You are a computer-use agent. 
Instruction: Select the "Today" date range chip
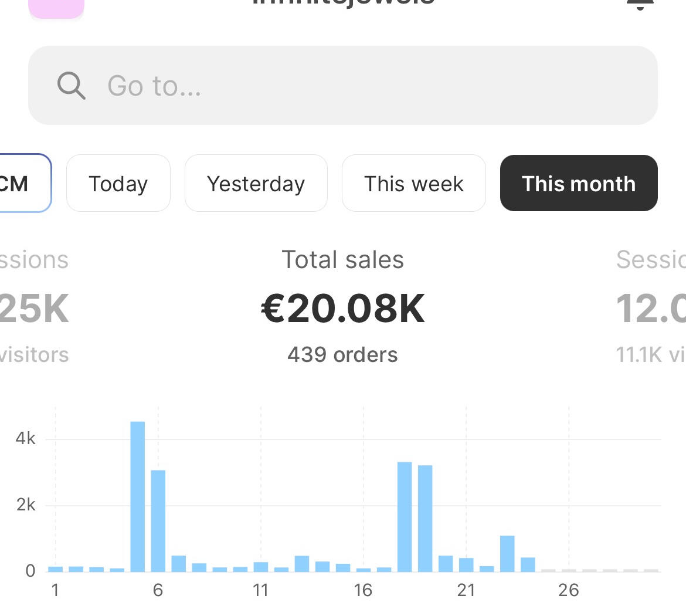tap(118, 184)
